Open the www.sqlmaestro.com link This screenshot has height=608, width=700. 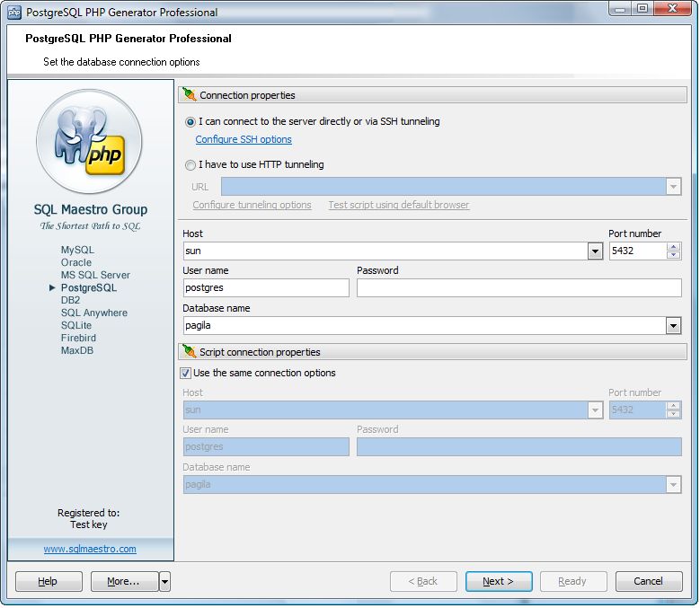(x=90, y=549)
